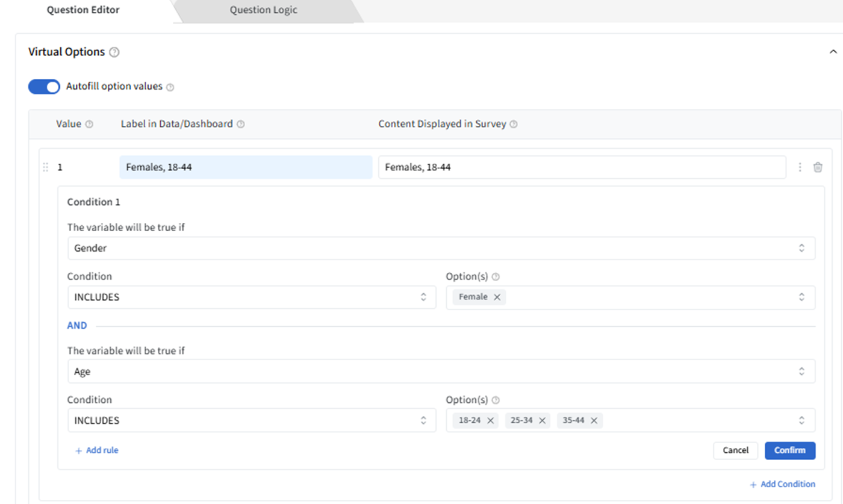Remove the 35-44 age tag
Screen dimensions: 843x504
click(594, 421)
